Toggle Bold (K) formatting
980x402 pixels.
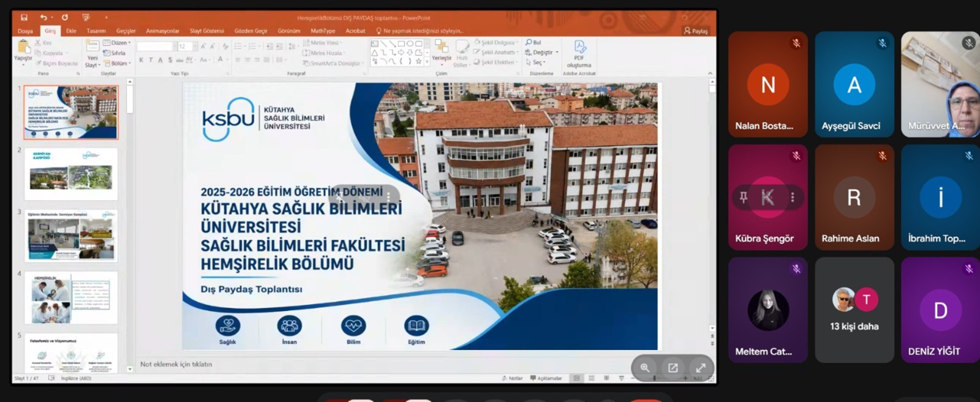(141, 60)
